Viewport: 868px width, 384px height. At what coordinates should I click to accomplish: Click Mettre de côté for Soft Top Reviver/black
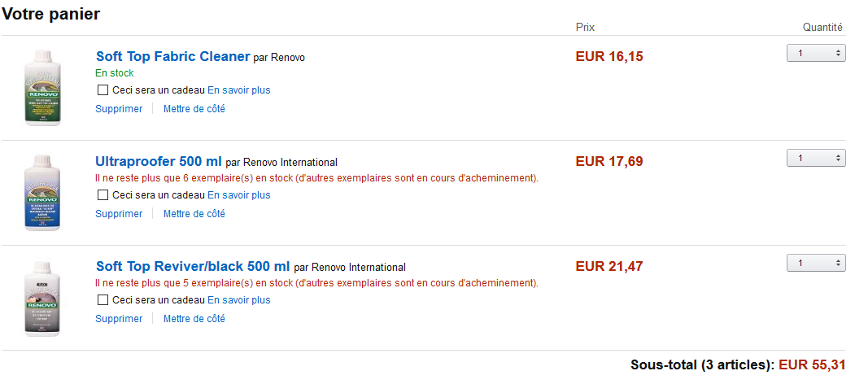coord(194,319)
